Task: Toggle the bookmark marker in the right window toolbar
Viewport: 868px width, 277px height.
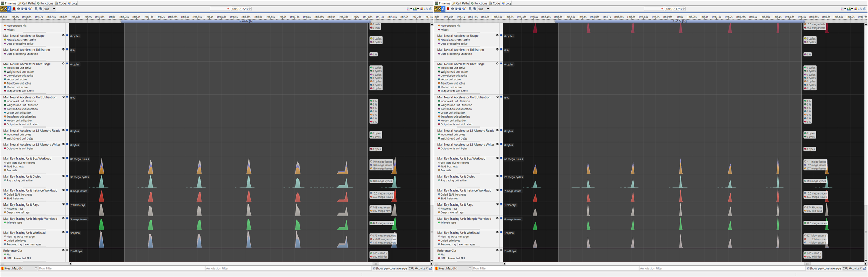Action: point(448,9)
